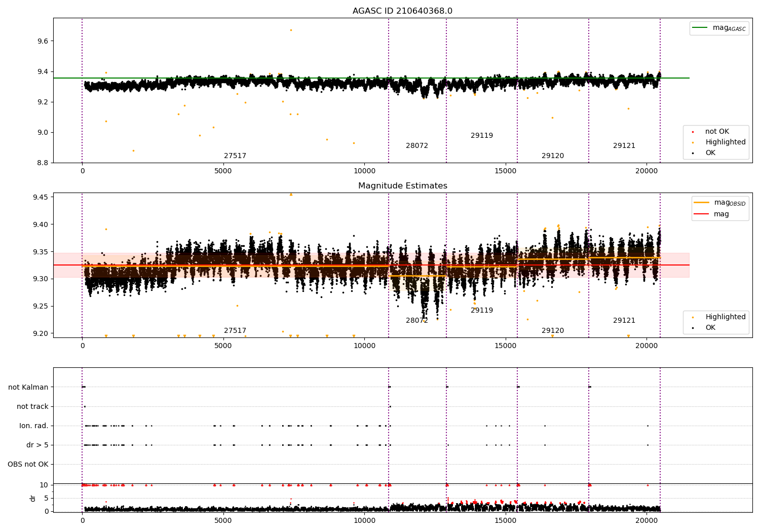This screenshot has width=760, height=532.
Task: Click the 10000 x-tick under the bottom plot
Action: pyautogui.click(x=364, y=520)
